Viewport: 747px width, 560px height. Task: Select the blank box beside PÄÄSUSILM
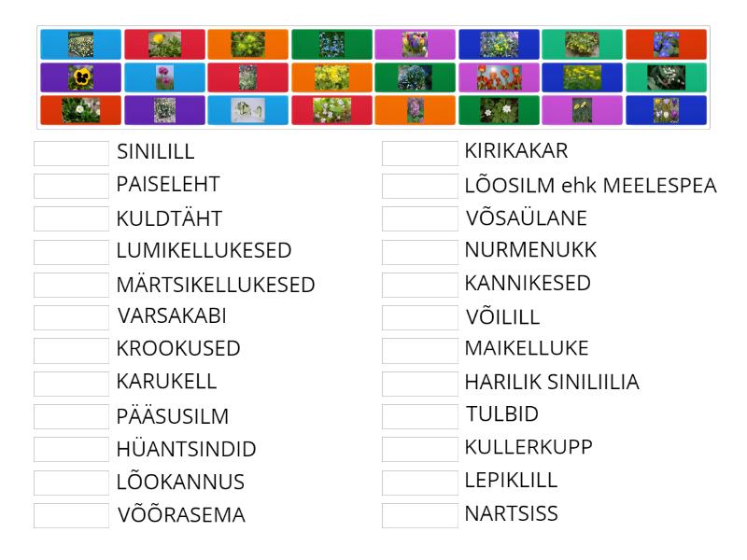click(71, 416)
